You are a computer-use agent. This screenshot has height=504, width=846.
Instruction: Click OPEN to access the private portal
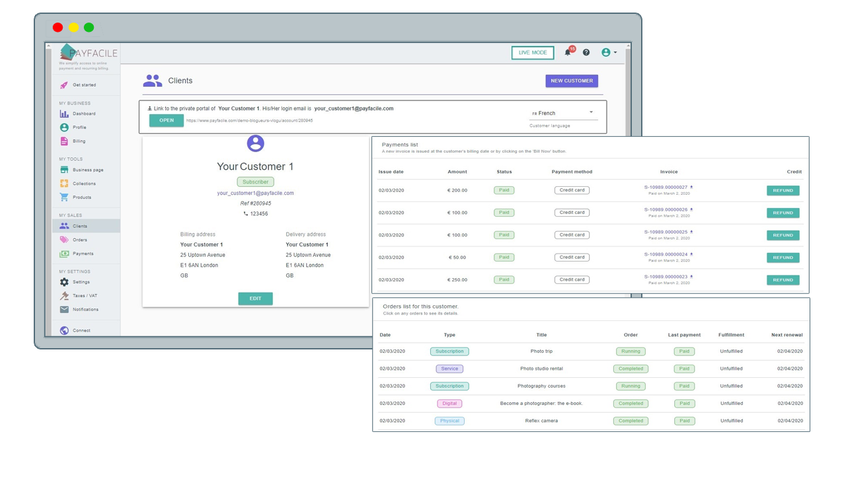(x=167, y=120)
